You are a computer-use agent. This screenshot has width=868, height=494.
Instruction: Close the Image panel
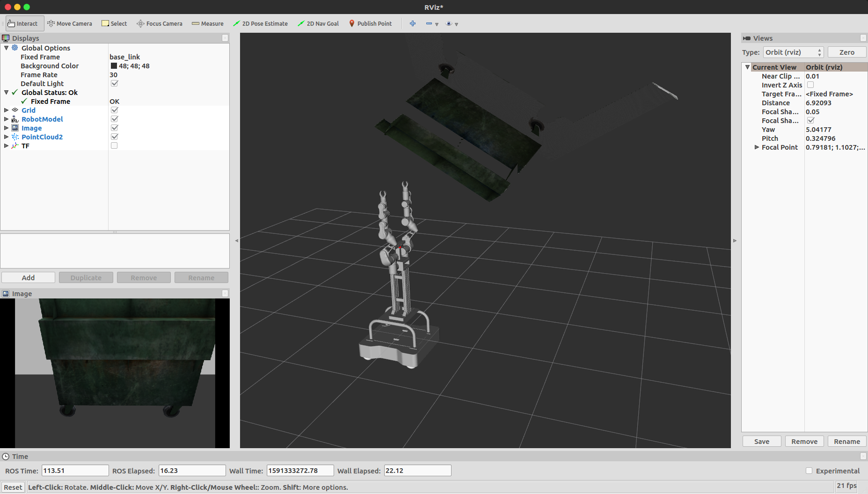[x=225, y=293]
